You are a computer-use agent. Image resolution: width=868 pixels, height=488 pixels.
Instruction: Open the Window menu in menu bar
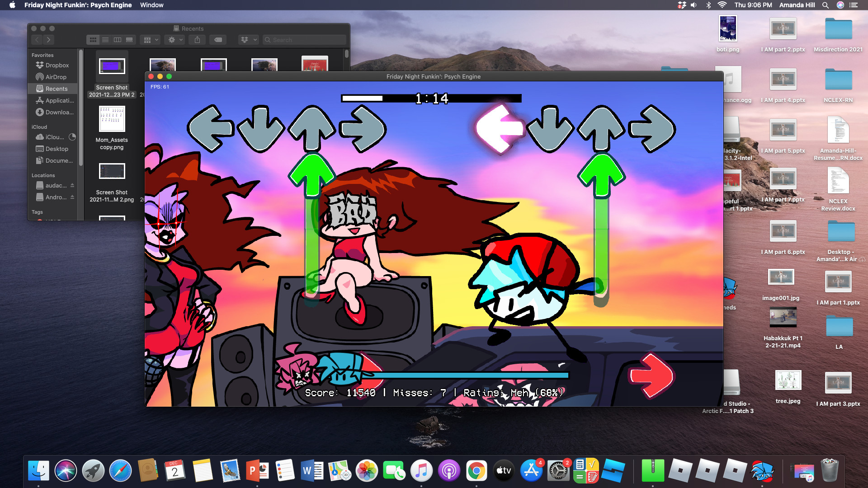[x=151, y=5]
